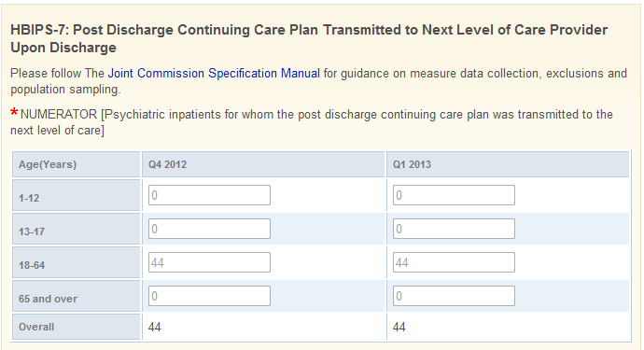Screen dimensions: 644x350
Task: Click the Overall row label
Action: click(36, 327)
